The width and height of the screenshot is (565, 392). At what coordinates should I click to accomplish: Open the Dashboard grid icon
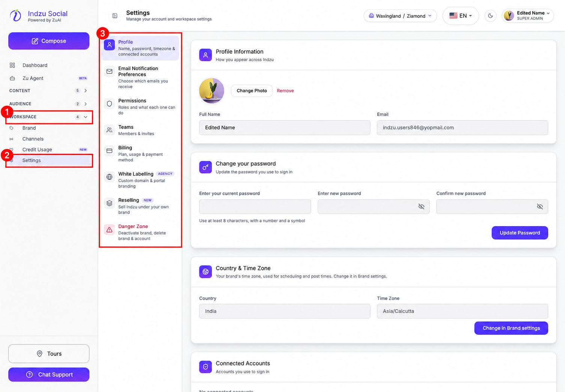pos(12,65)
